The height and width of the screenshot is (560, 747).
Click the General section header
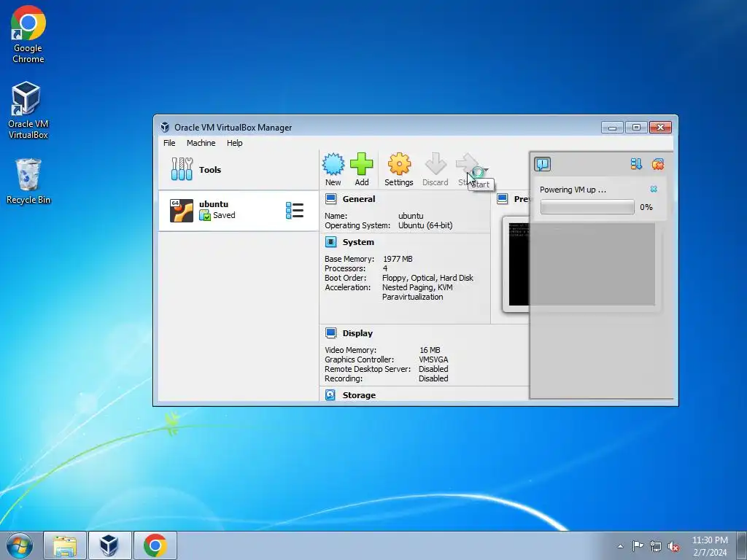point(359,199)
